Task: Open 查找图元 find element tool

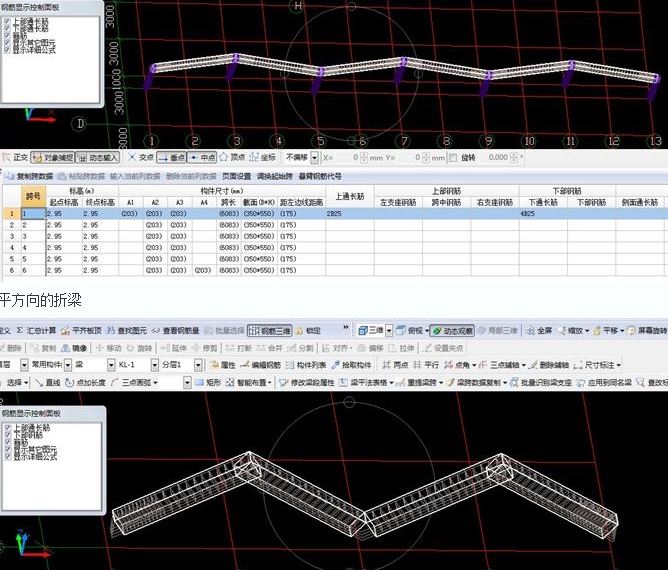Action: 127,331
